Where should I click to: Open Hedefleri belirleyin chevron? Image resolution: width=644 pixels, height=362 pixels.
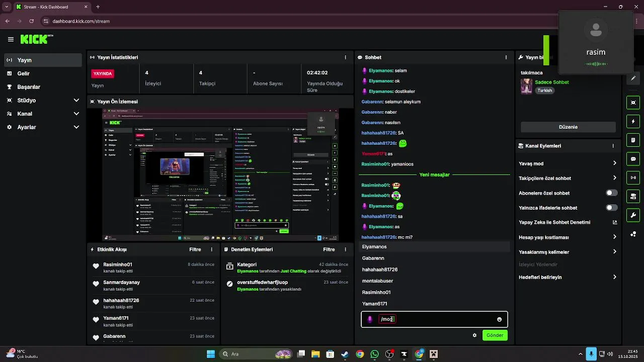[x=615, y=277]
